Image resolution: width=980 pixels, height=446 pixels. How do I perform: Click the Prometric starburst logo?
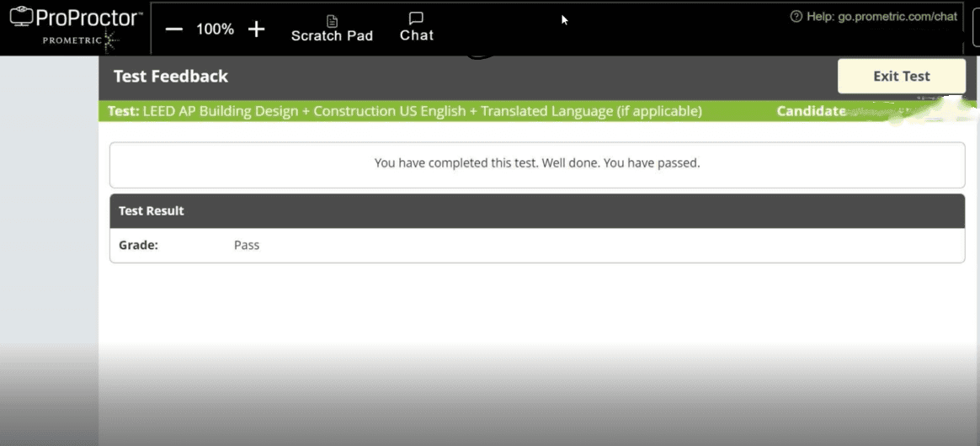(x=110, y=40)
